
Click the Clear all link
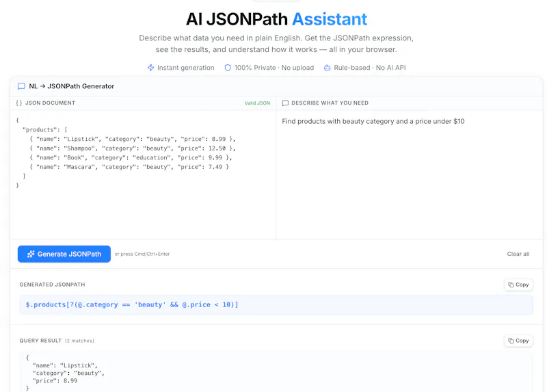(518, 254)
